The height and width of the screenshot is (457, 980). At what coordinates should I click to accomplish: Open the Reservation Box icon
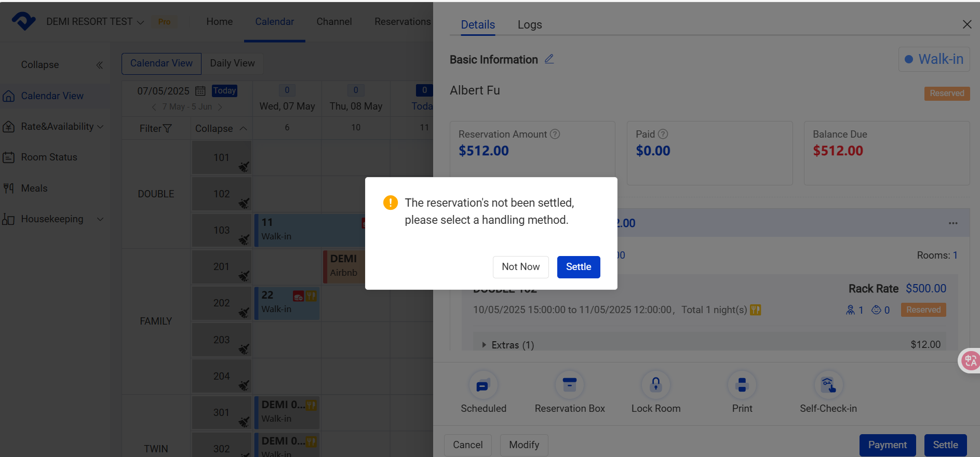pos(569,386)
